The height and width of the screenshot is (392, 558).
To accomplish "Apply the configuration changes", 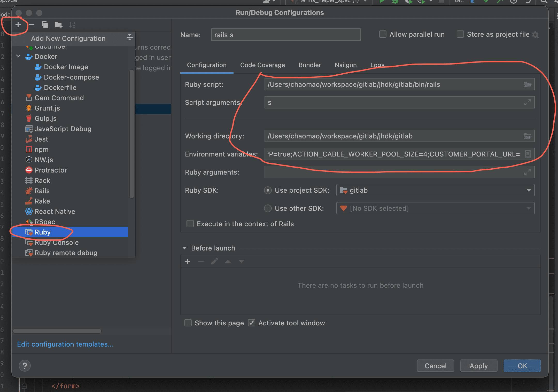I will [478, 365].
